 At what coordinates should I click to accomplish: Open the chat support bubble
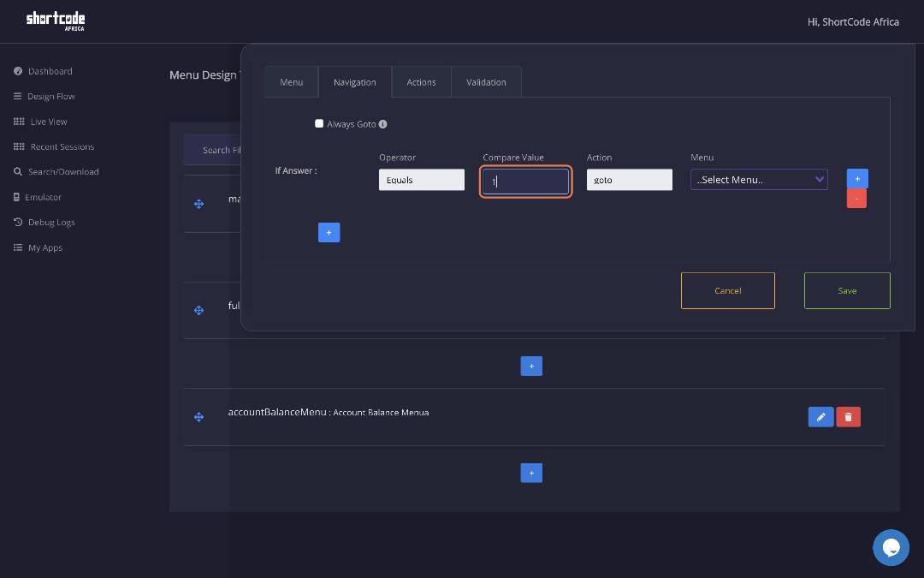click(x=891, y=547)
